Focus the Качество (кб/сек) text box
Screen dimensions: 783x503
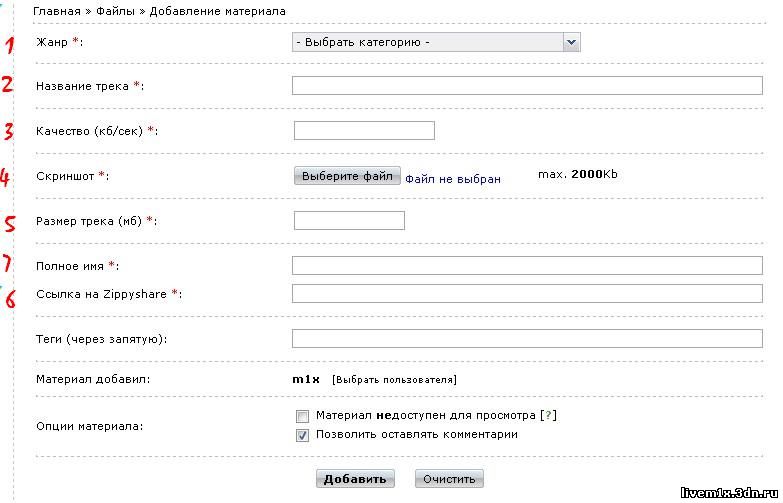(x=364, y=130)
